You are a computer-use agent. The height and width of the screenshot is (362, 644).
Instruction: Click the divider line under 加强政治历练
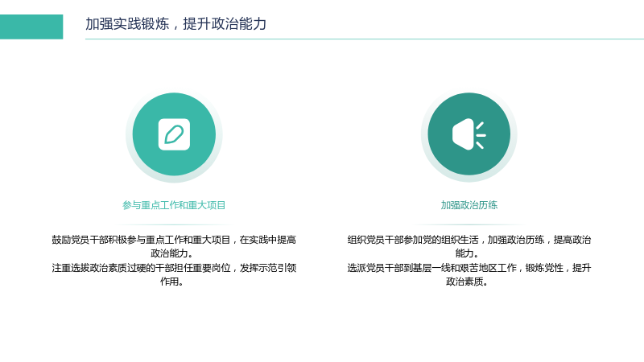pyautogui.click(x=469, y=225)
